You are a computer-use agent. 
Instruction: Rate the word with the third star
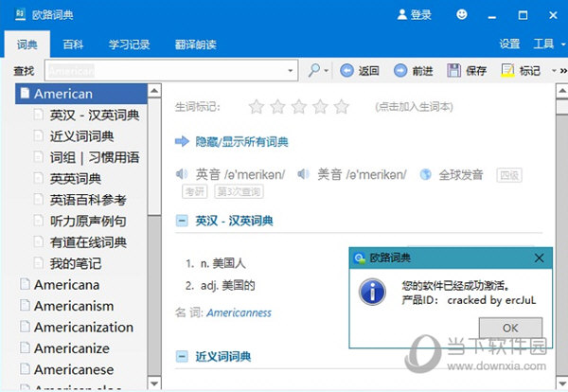(299, 106)
